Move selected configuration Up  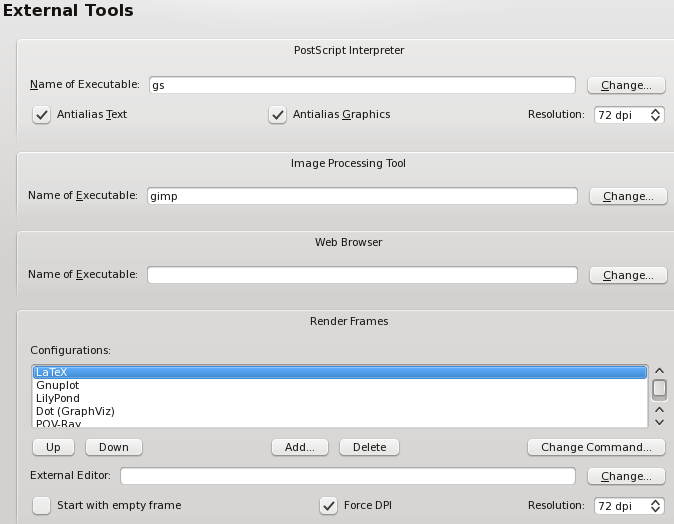point(53,447)
